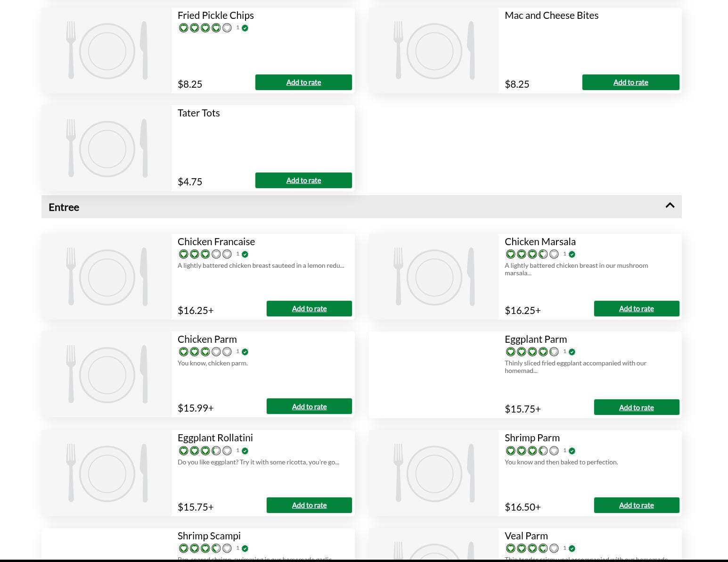Image resolution: width=728 pixels, height=562 pixels.
Task: Open Chicken Francaise heart rating
Action: pyautogui.click(x=205, y=254)
